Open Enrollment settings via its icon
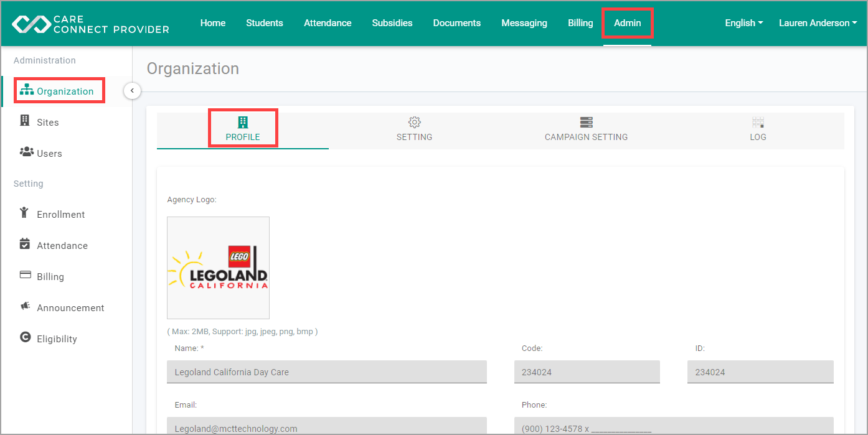 pos(24,213)
